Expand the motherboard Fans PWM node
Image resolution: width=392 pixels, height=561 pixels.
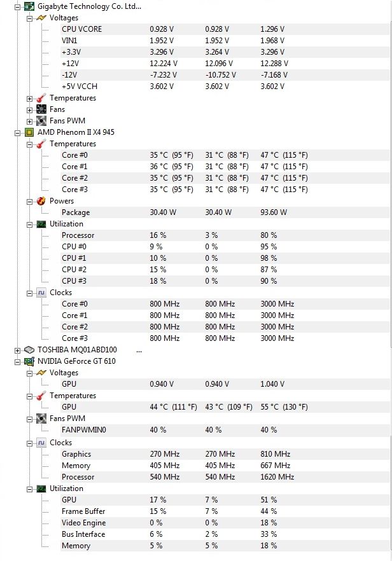[30, 121]
